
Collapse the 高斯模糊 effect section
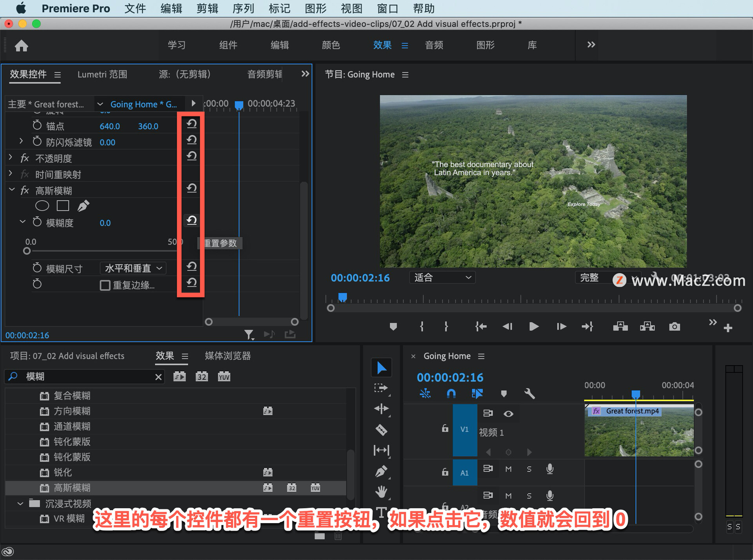12,190
